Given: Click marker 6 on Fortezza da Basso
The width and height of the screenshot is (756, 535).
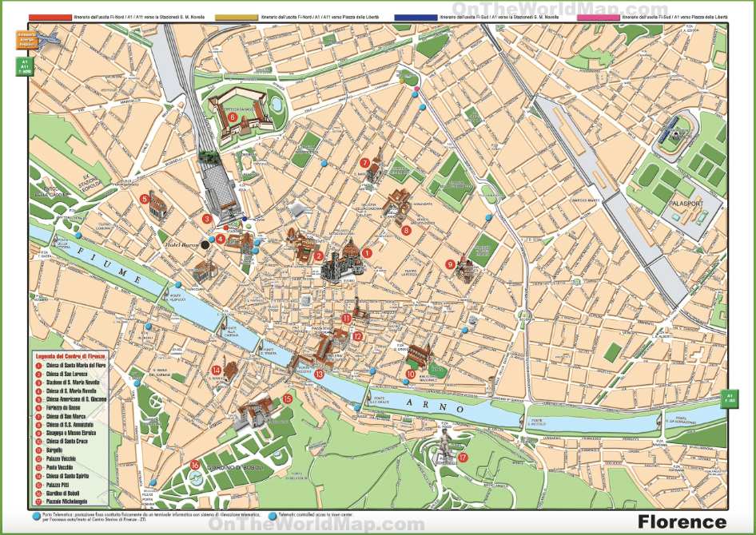Looking at the screenshot, I should click(233, 115).
